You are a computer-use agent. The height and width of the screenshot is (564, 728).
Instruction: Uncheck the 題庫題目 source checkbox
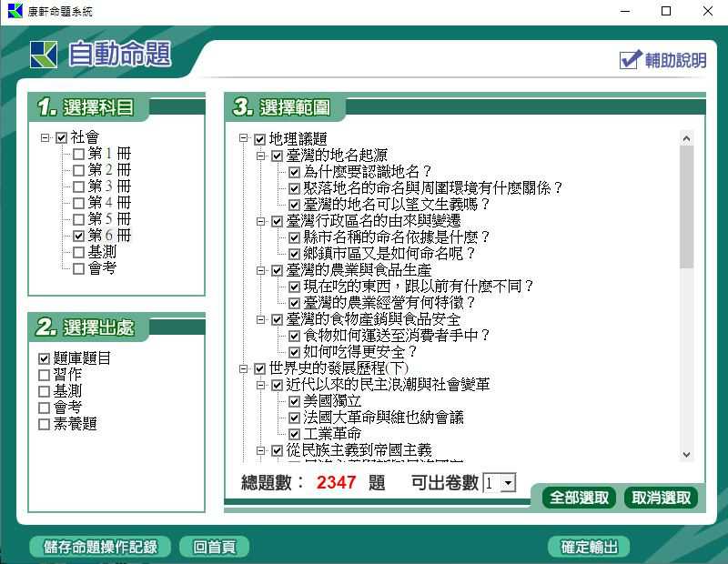click(x=44, y=358)
